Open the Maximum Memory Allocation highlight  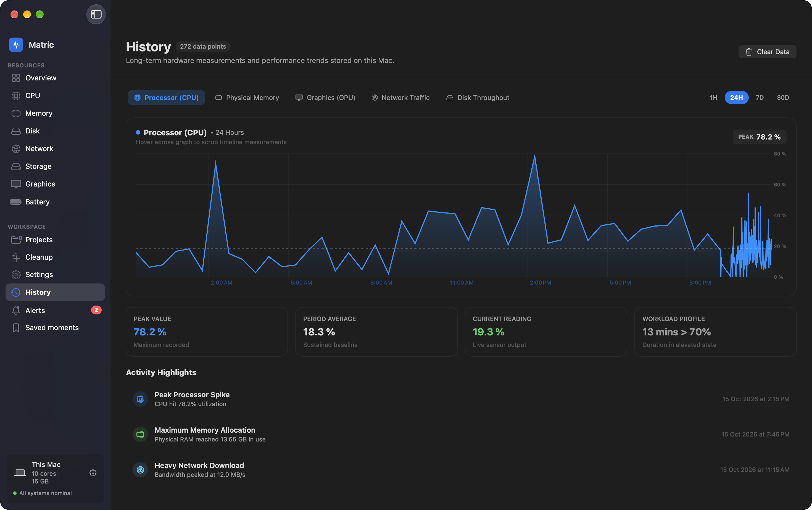[461, 435]
